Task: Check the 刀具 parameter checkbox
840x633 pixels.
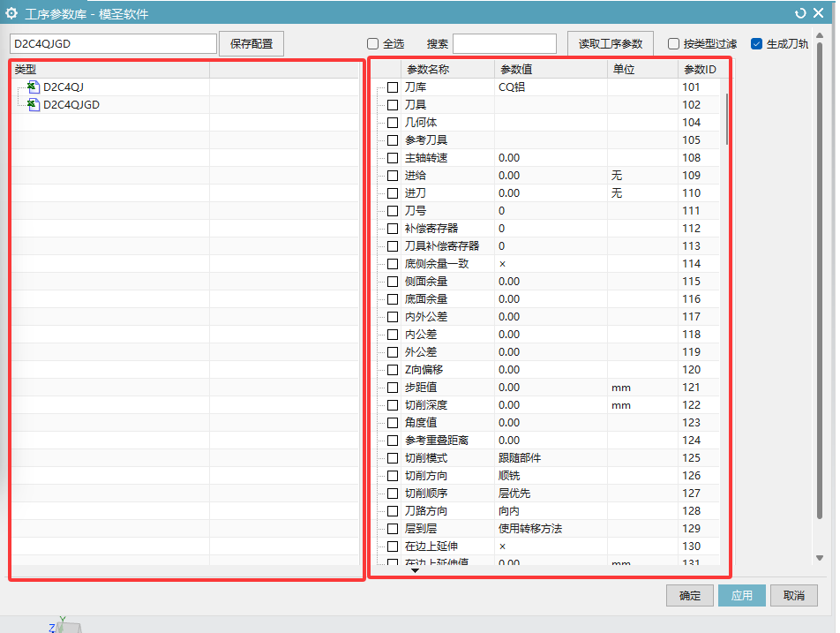Action: pos(393,105)
